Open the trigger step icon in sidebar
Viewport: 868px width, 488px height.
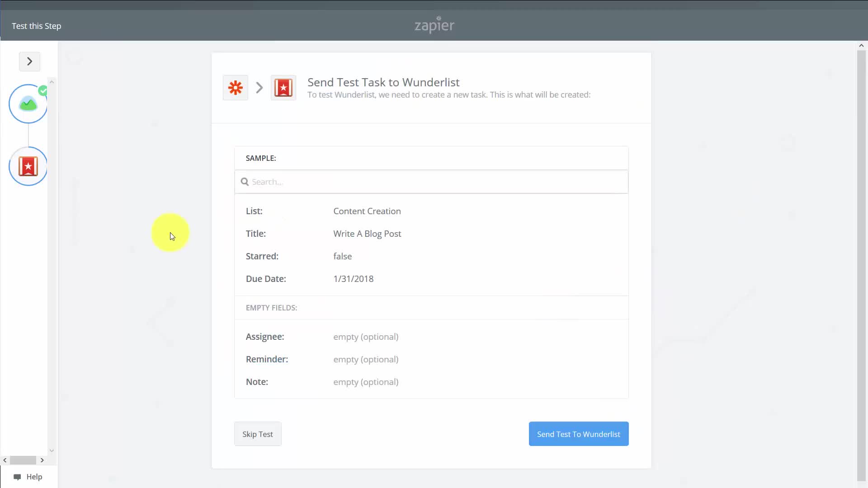tap(28, 104)
